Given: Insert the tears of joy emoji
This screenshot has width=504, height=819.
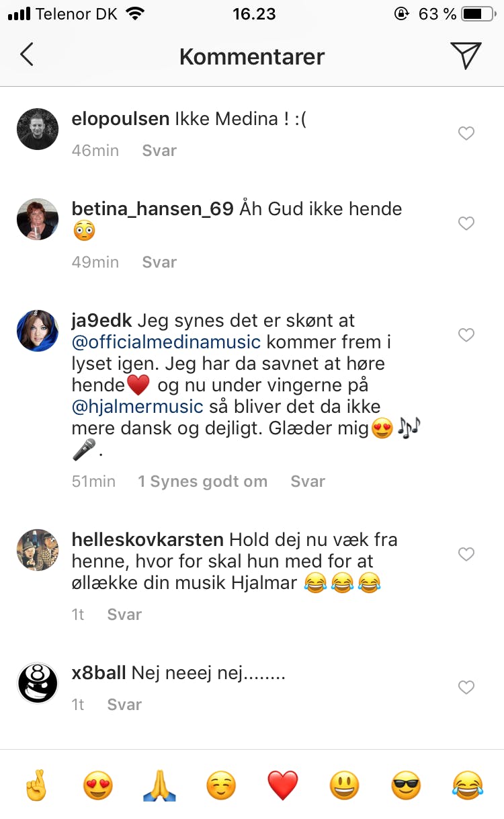Looking at the screenshot, I should [468, 785].
